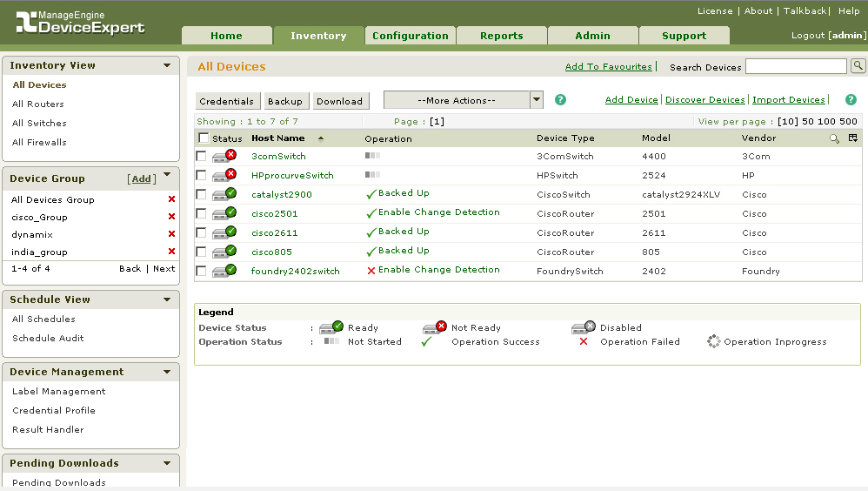The image size is (868, 491).
Task: Add a new device group
Action: 141,179
